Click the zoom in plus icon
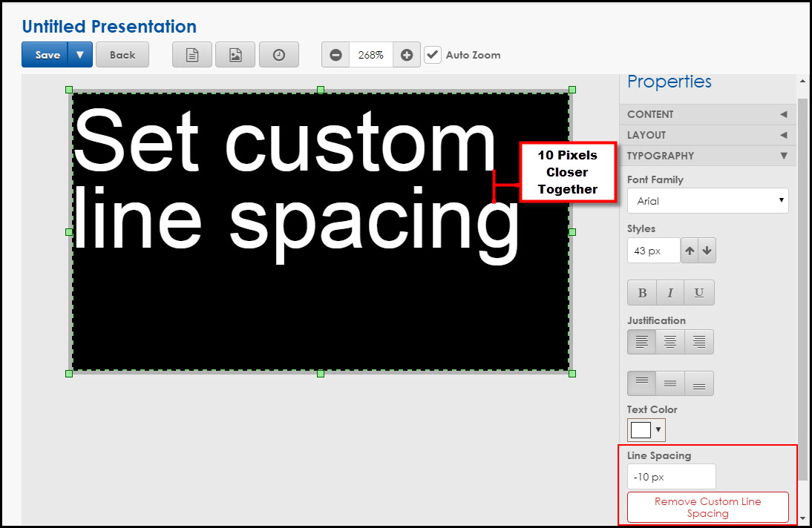The image size is (812, 528). coord(405,54)
